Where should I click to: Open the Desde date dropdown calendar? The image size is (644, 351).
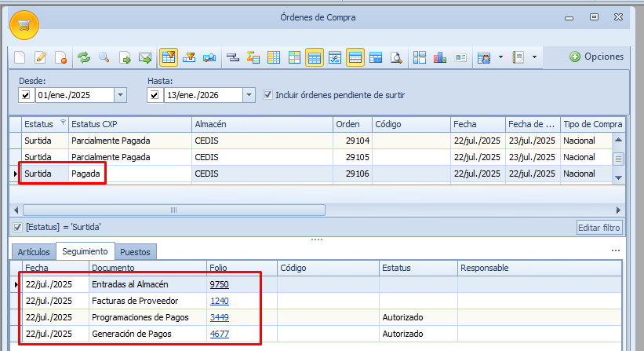120,96
